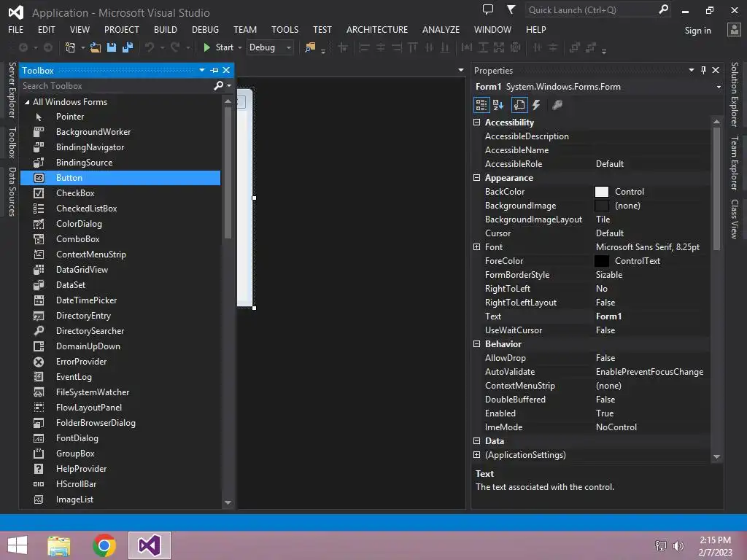747x560 pixels.
Task: Open Toolbox window position dropdown arrow
Action: pyautogui.click(x=202, y=71)
